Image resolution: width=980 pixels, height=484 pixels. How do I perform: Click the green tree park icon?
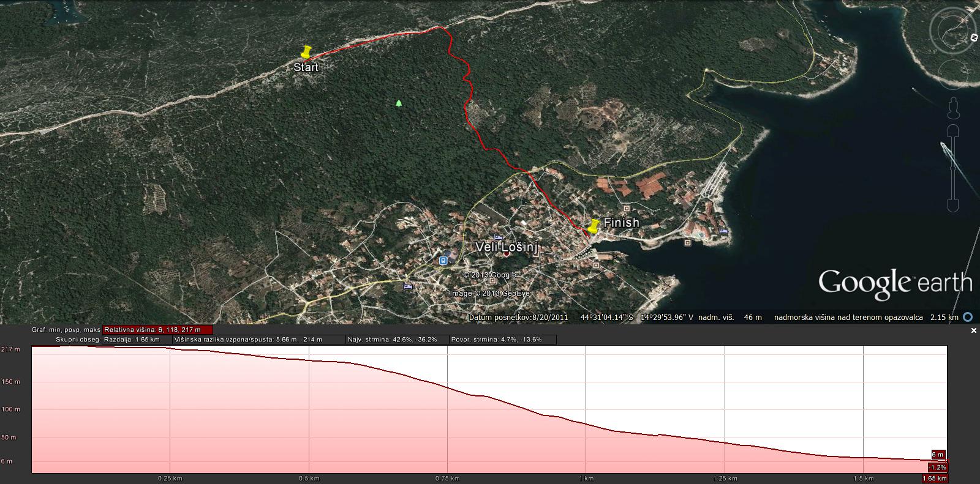pyautogui.click(x=399, y=103)
